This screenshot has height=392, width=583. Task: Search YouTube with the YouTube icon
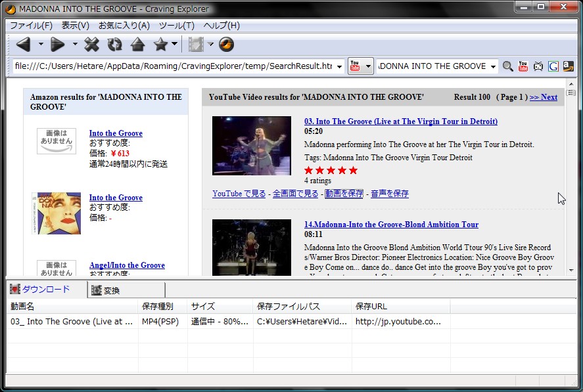523,66
